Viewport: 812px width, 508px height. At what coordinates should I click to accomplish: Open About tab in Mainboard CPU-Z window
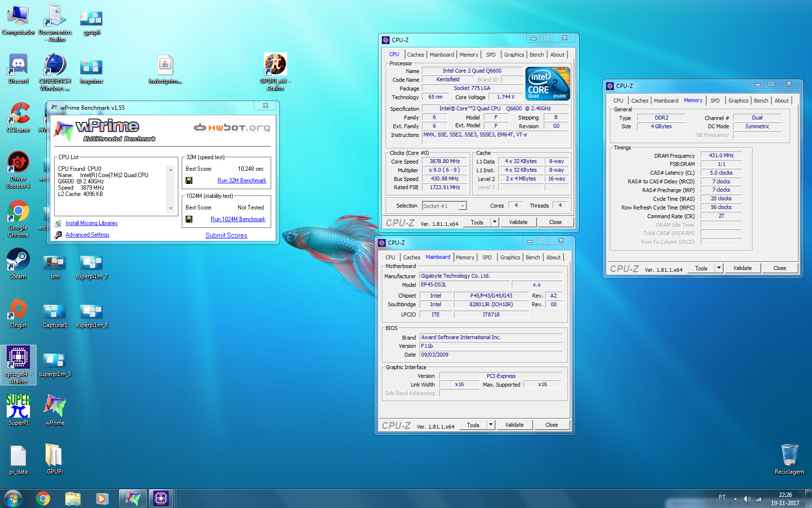tap(553, 257)
